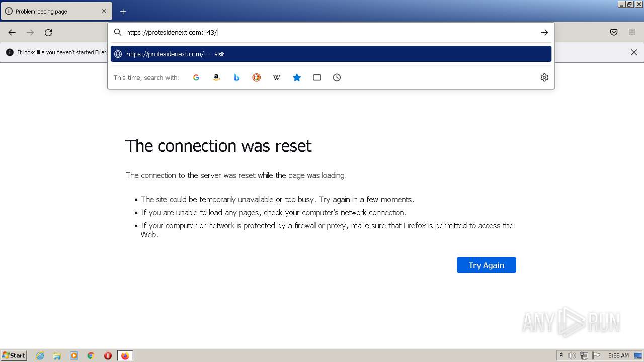Click 'The connection was reset' heading

tap(218, 146)
